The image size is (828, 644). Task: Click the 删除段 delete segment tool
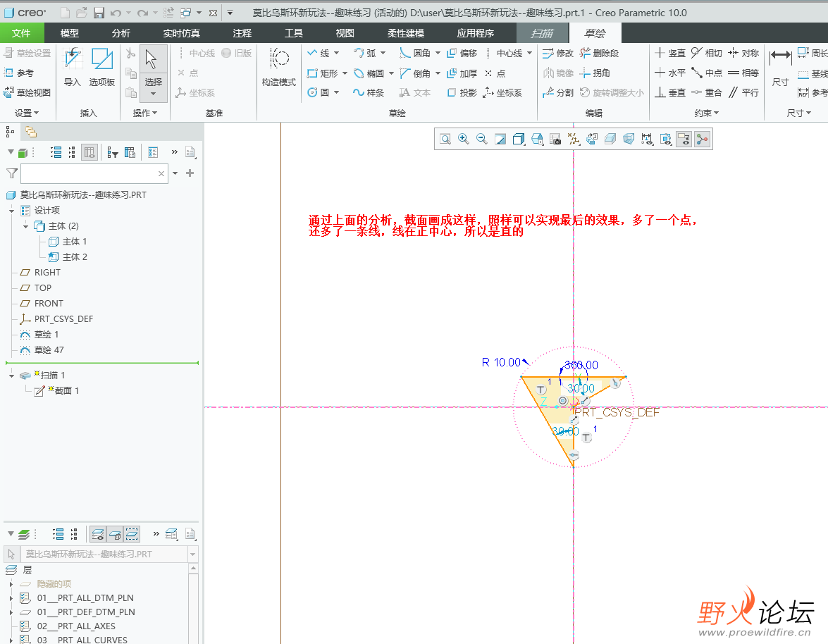(x=600, y=53)
